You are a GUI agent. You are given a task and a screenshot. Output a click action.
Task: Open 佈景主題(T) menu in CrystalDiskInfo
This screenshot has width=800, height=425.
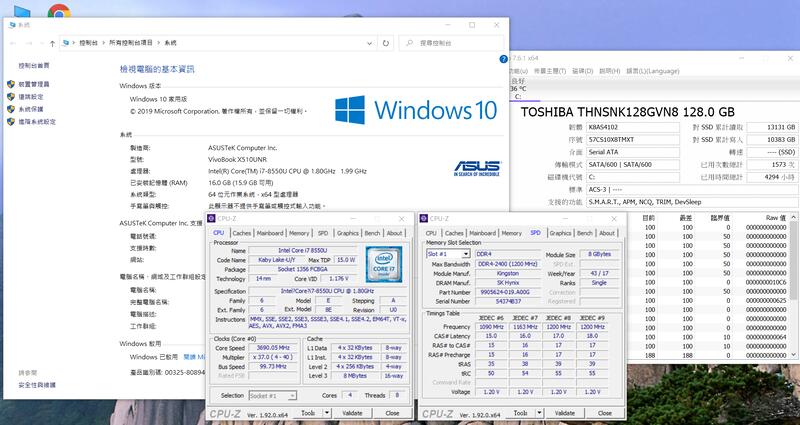(550, 71)
